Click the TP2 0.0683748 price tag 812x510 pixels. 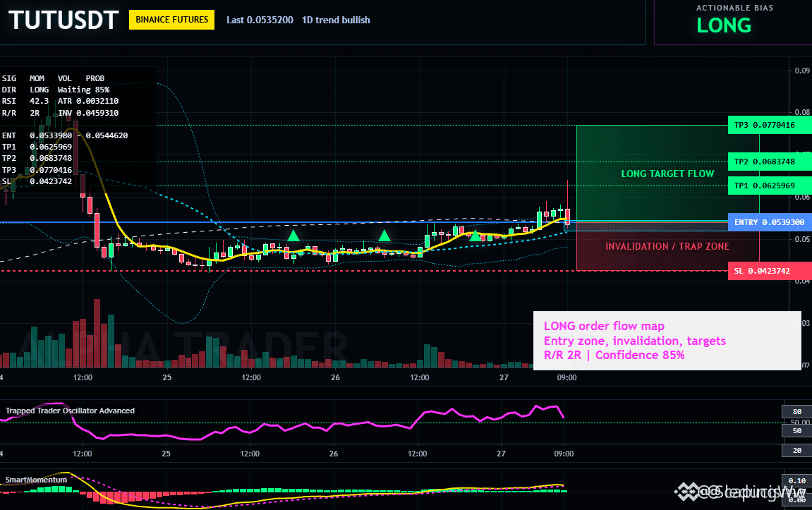(770, 162)
